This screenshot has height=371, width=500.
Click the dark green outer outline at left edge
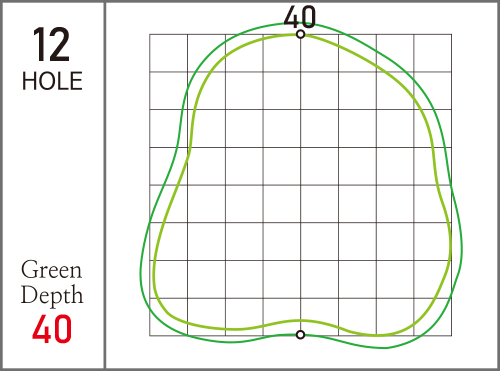[x=141, y=273]
